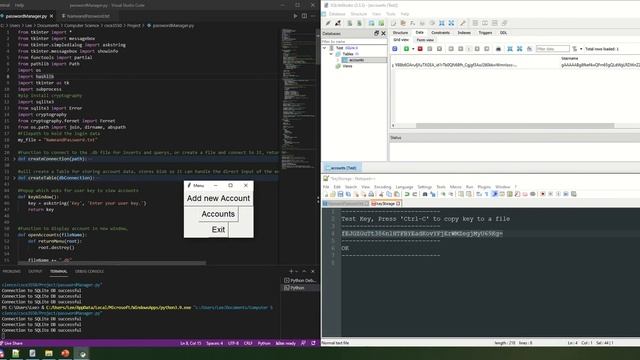This screenshot has width=640, height=360.
Task: Go to last data page in SQLiteStudio
Action: pyautogui.click(x=487, y=49)
